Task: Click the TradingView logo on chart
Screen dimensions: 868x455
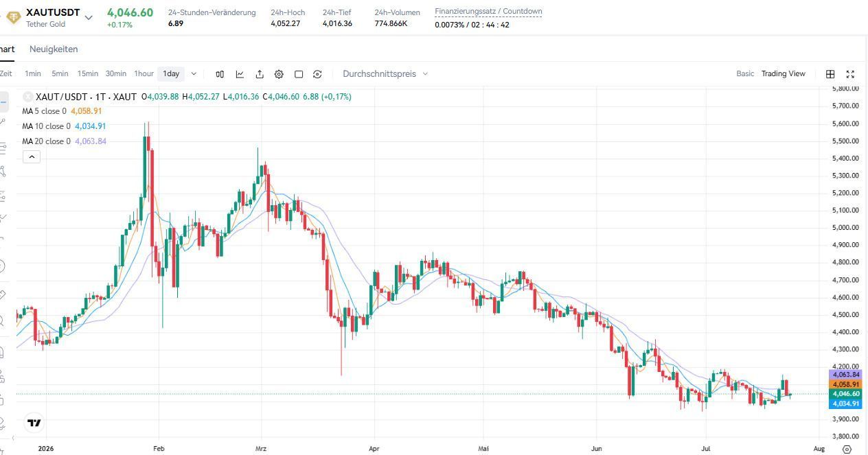Action: [34, 423]
